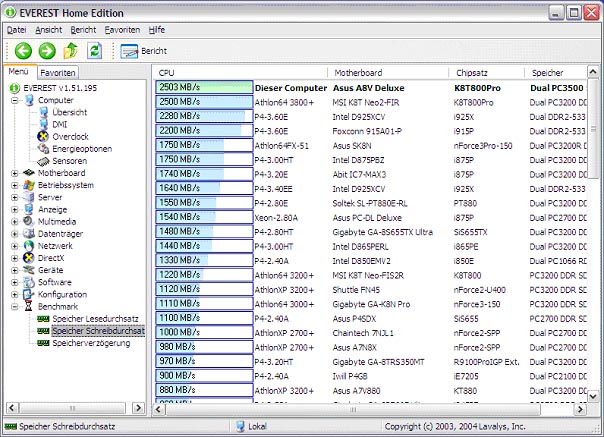Select the nForce3Pro-150 chipset cell

(483, 146)
